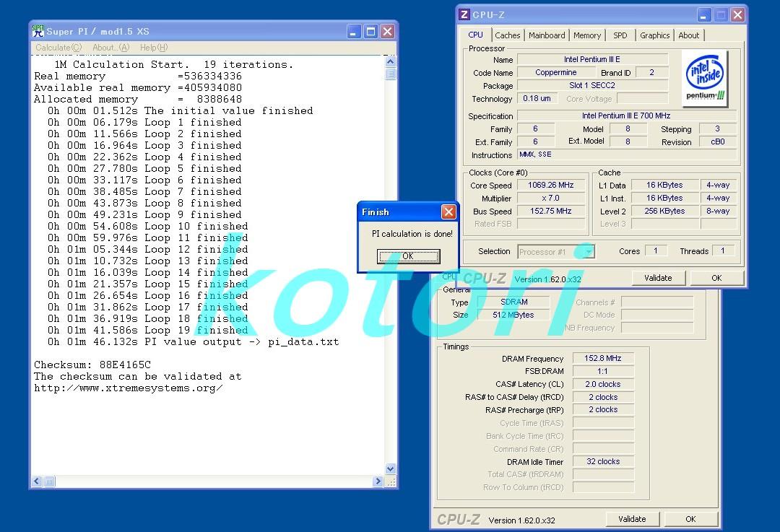Open the Help menu in Super PI
The image size is (780, 532).
[x=154, y=48]
